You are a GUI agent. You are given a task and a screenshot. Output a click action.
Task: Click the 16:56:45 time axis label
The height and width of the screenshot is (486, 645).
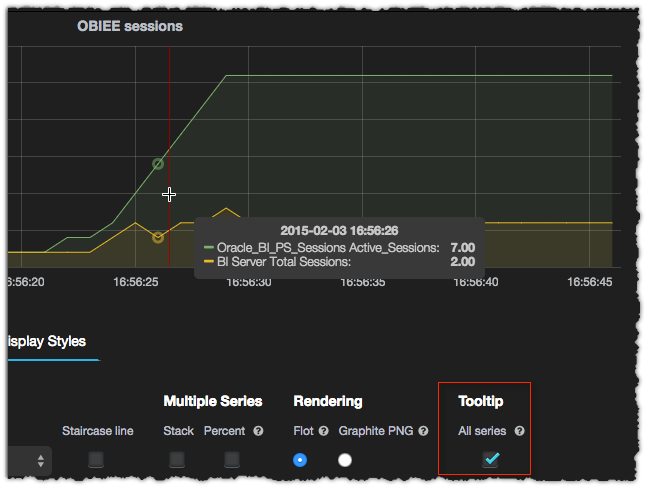[x=591, y=283]
